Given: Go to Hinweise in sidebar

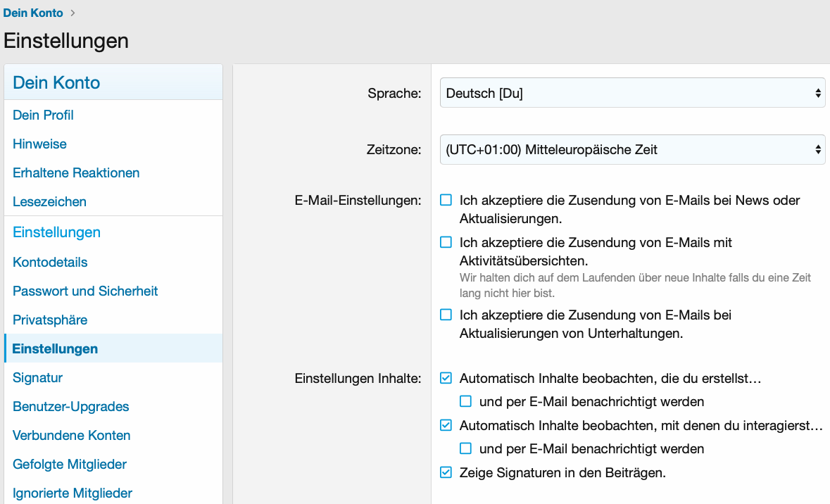Looking at the screenshot, I should [x=39, y=144].
